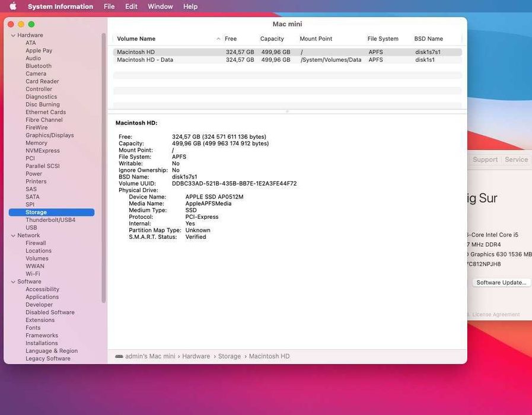Collapse the Hardware section

click(13, 35)
